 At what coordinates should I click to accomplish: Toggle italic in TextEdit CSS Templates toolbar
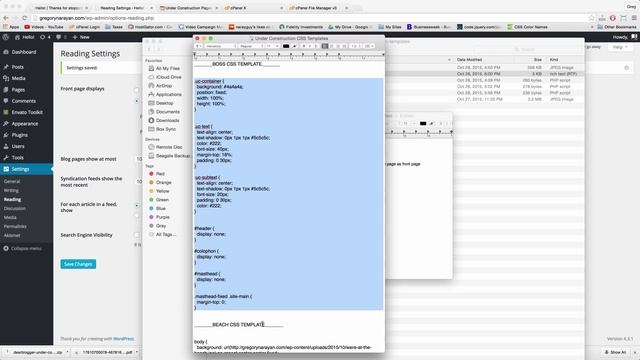click(310, 46)
